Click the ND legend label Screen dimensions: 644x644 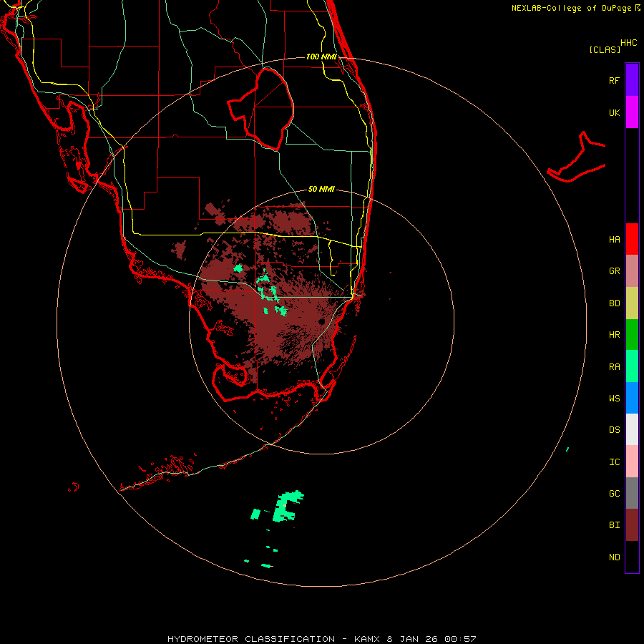(614, 557)
